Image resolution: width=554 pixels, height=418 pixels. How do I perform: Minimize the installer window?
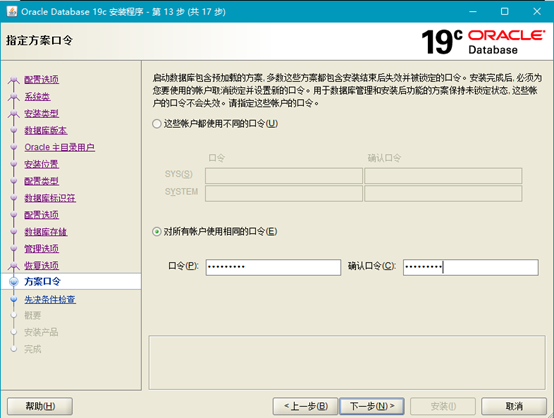(x=473, y=11)
